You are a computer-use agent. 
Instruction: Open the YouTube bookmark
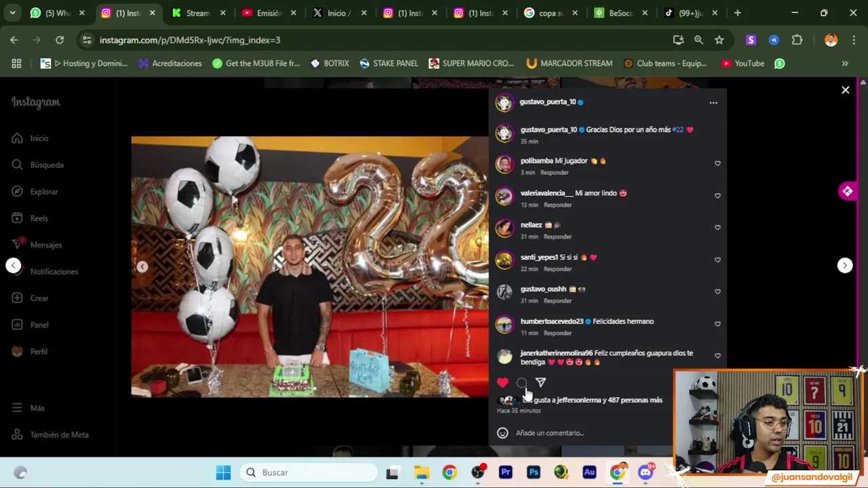[743, 64]
